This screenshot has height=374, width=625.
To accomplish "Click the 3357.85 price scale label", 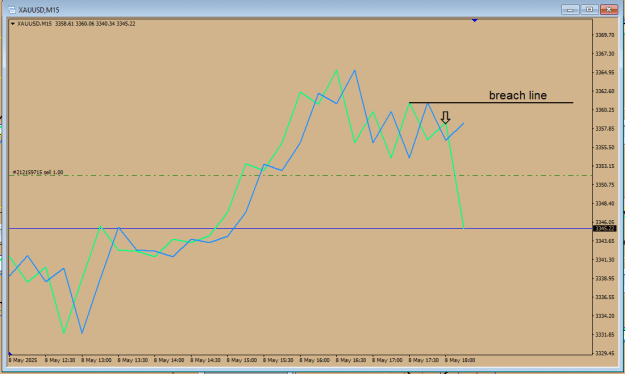I will click(605, 129).
